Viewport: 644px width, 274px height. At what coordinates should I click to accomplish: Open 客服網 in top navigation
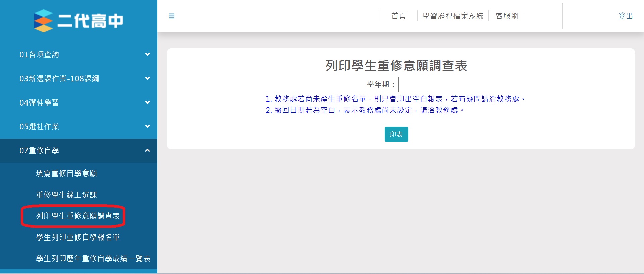(x=507, y=16)
